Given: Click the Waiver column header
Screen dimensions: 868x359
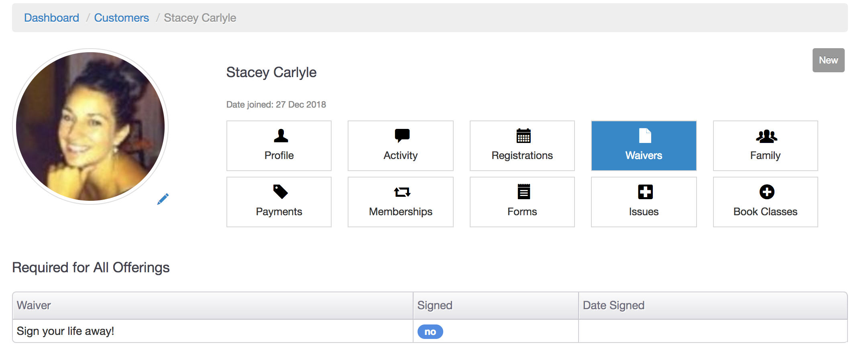Looking at the screenshot, I should (x=34, y=306).
